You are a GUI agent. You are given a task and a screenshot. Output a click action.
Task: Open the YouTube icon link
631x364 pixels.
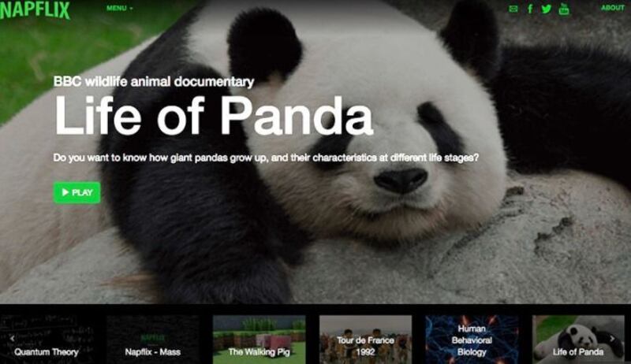564,9
